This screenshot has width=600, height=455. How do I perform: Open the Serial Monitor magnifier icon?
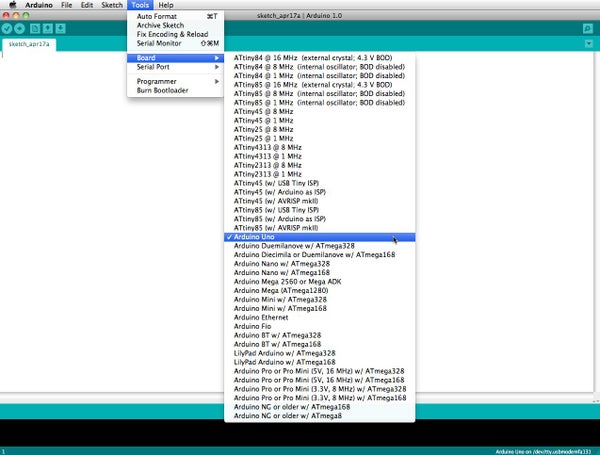click(x=588, y=28)
